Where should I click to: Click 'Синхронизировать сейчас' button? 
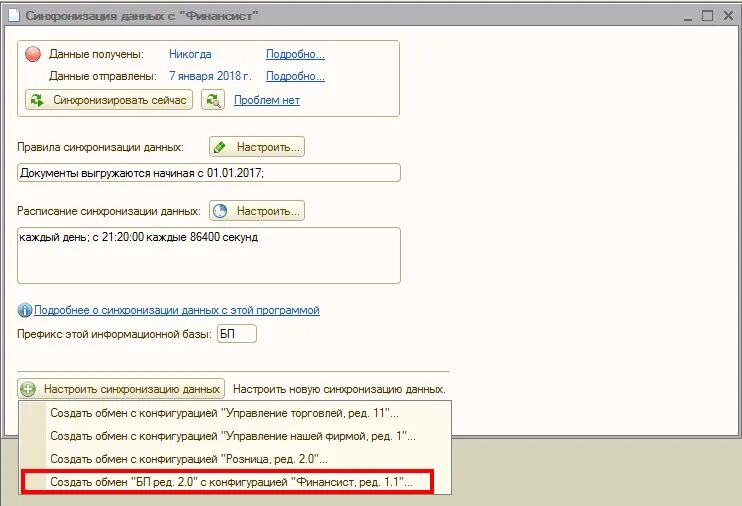pyautogui.click(x=109, y=100)
